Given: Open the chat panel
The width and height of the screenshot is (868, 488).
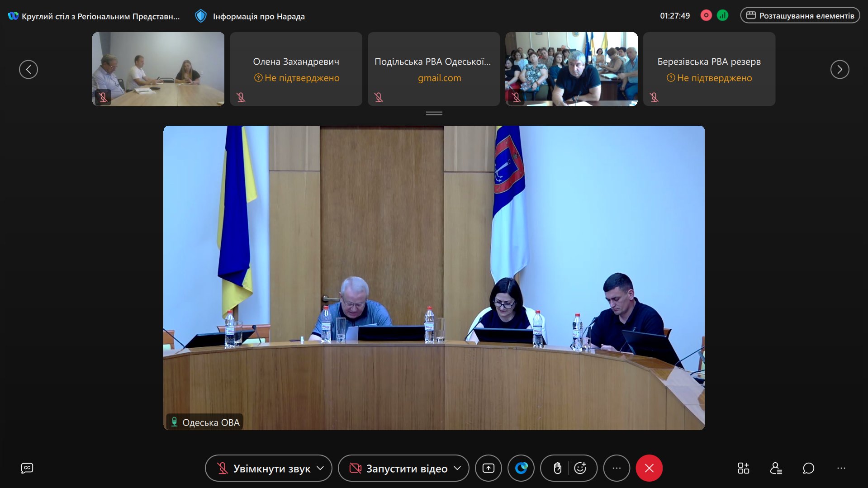Looking at the screenshot, I should point(808,468).
